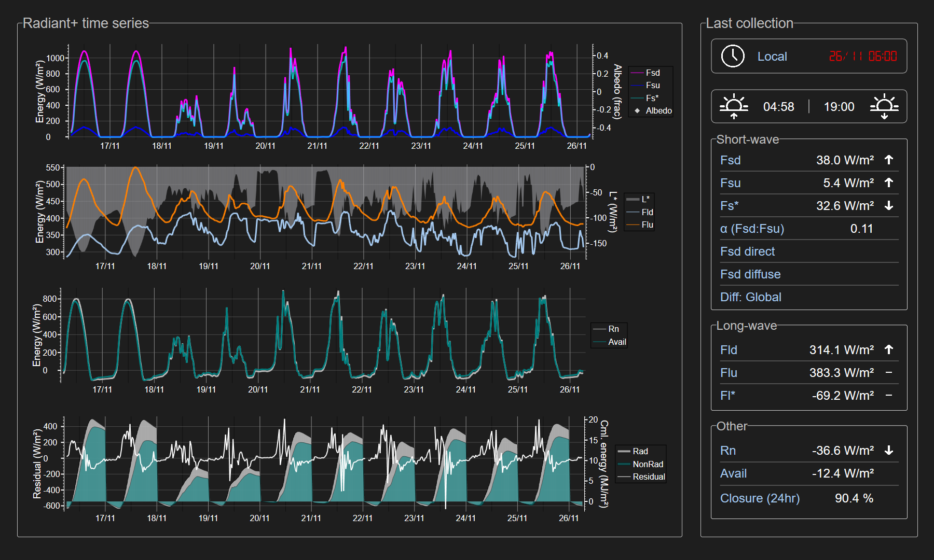Click the Diff: Global label
This screenshot has height=560, width=934.
(750, 297)
